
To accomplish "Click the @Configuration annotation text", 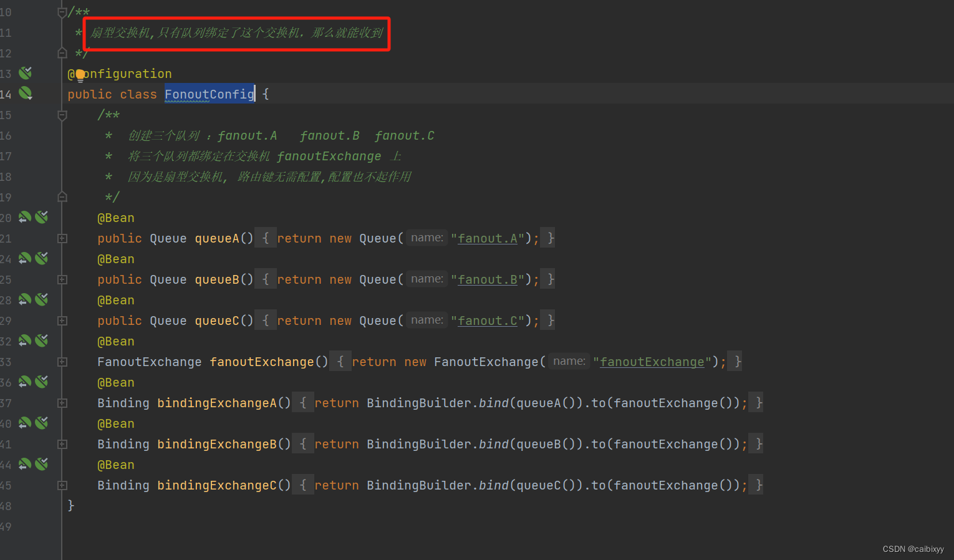I will (x=120, y=74).
